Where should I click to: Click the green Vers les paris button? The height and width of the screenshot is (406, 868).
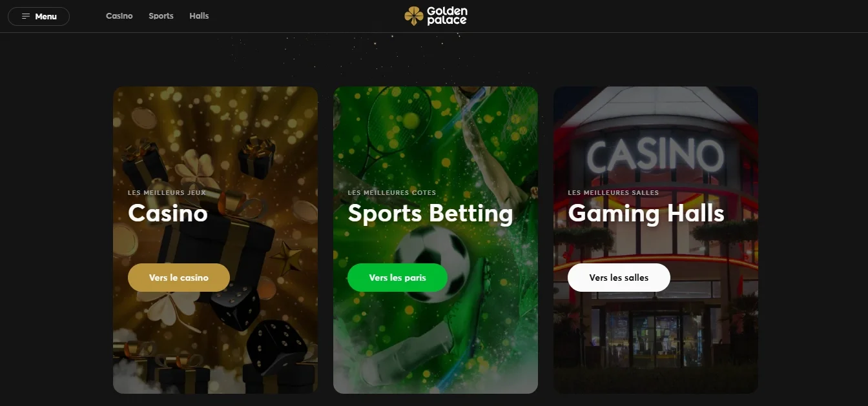(397, 278)
